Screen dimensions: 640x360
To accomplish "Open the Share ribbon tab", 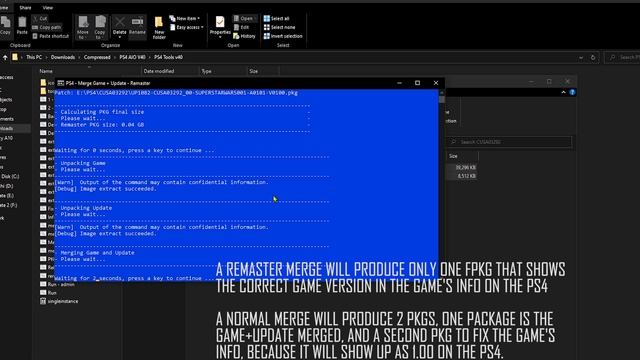I will [25, 8].
